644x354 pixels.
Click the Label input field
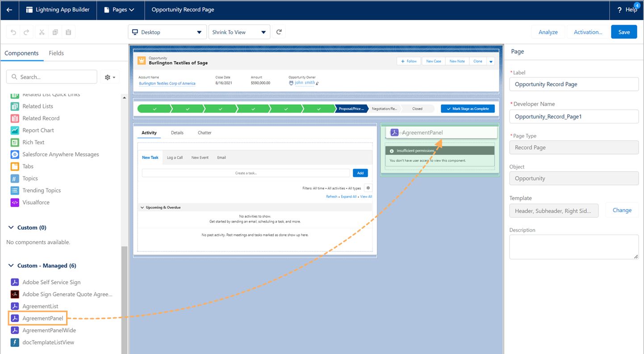point(574,84)
